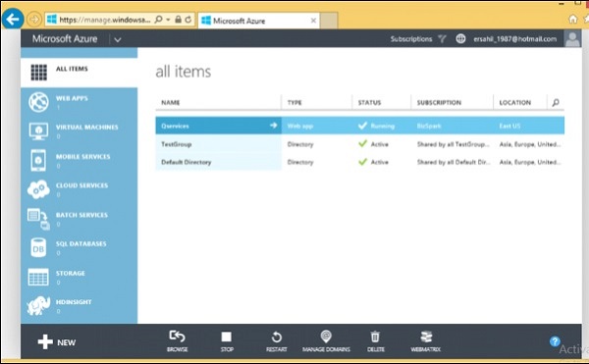The width and height of the screenshot is (589, 364).
Task: Sort by the NAME column header
Action: coord(171,102)
